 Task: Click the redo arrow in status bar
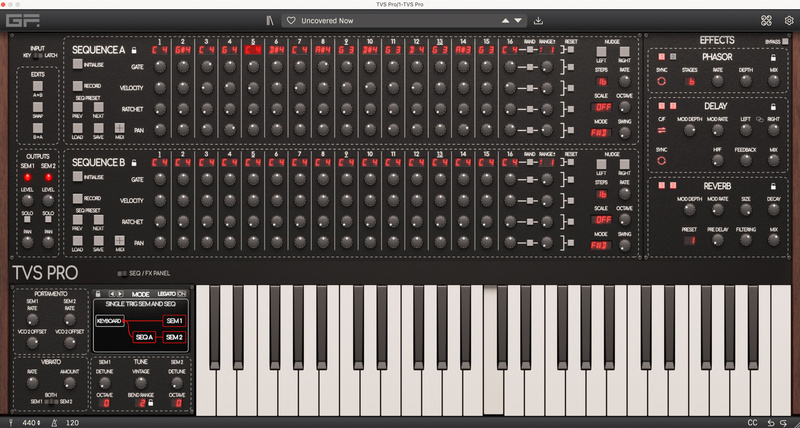click(x=785, y=422)
